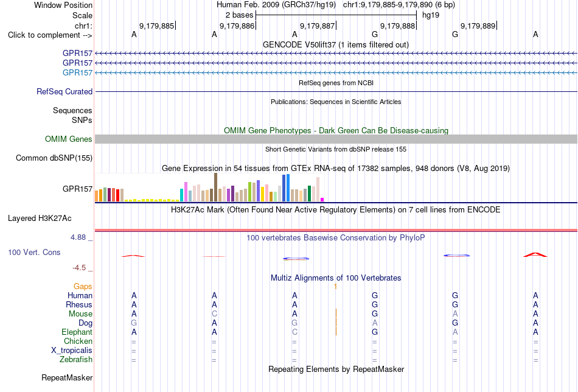Click the 100 Vert. Cons label
This screenshot has width=578, height=392.
pos(34,252)
